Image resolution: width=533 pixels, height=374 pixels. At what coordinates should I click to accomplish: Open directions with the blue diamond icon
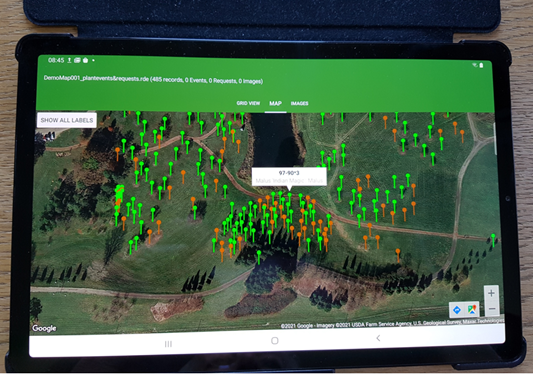[457, 310]
